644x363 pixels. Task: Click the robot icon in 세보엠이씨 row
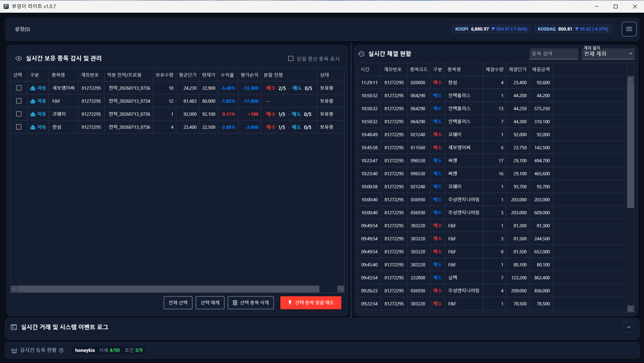[33, 88]
